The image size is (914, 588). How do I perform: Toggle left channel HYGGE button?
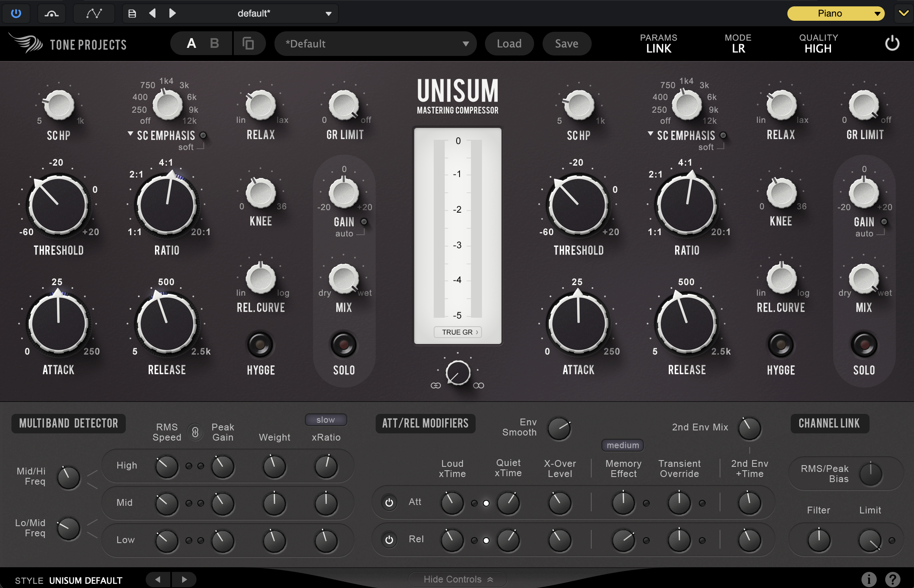point(260,344)
